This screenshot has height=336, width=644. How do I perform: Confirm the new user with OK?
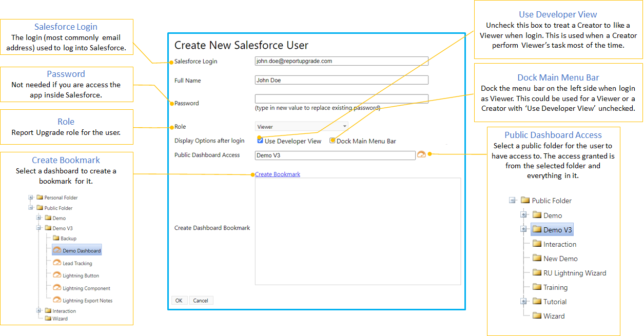179,301
